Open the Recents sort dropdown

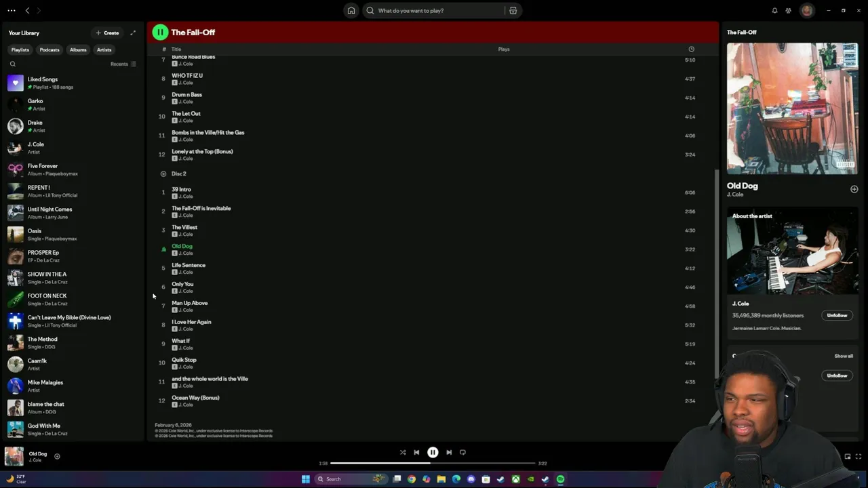123,64
